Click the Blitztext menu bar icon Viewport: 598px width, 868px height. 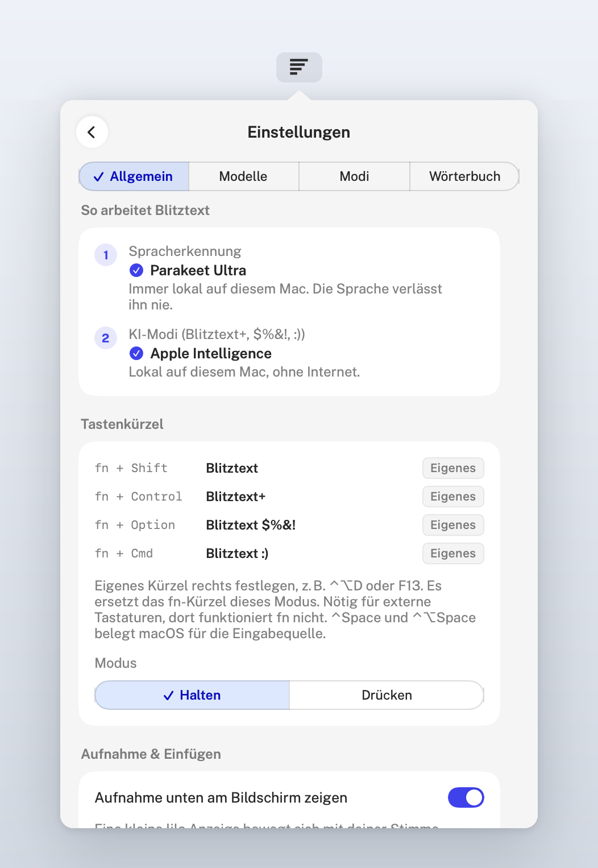tap(299, 67)
